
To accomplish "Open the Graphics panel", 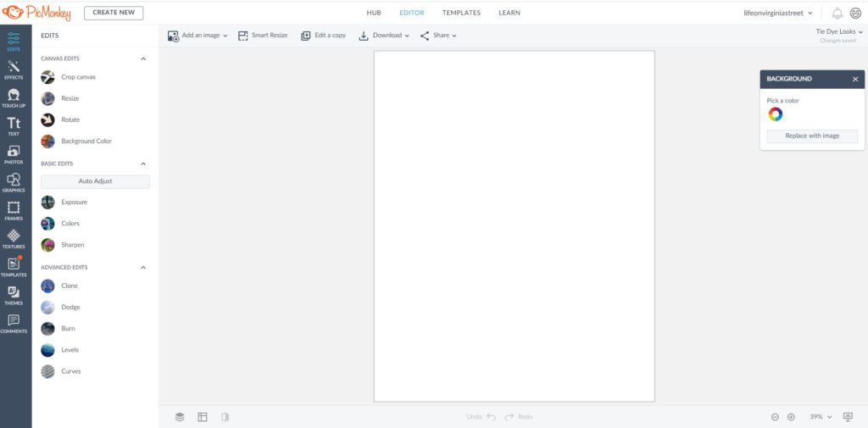I will [14, 182].
